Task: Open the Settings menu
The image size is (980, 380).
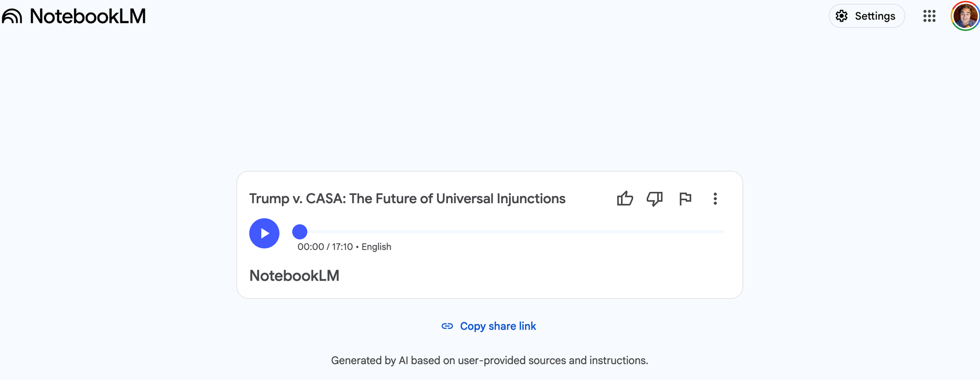Action: coord(866,16)
